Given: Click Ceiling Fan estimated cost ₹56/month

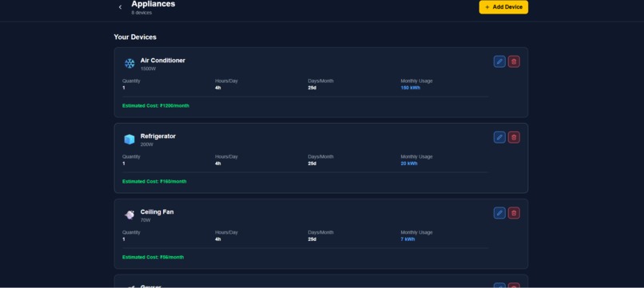Looking at the screenshot, I should point(153,257).
